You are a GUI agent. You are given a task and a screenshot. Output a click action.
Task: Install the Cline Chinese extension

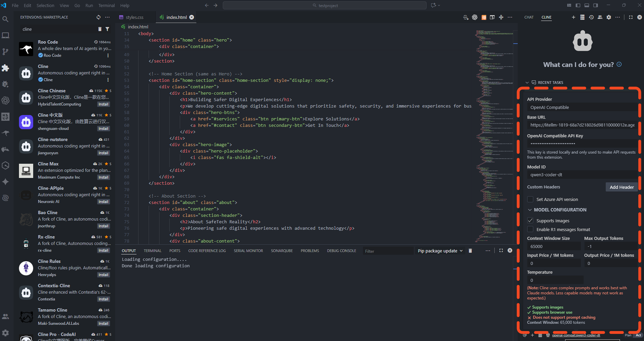(x=103, y=104)
